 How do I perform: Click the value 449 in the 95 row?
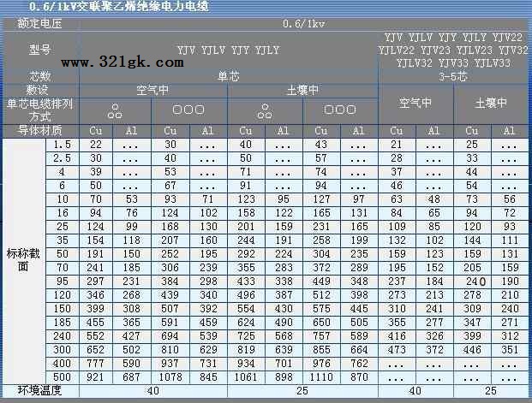point(321,281)
